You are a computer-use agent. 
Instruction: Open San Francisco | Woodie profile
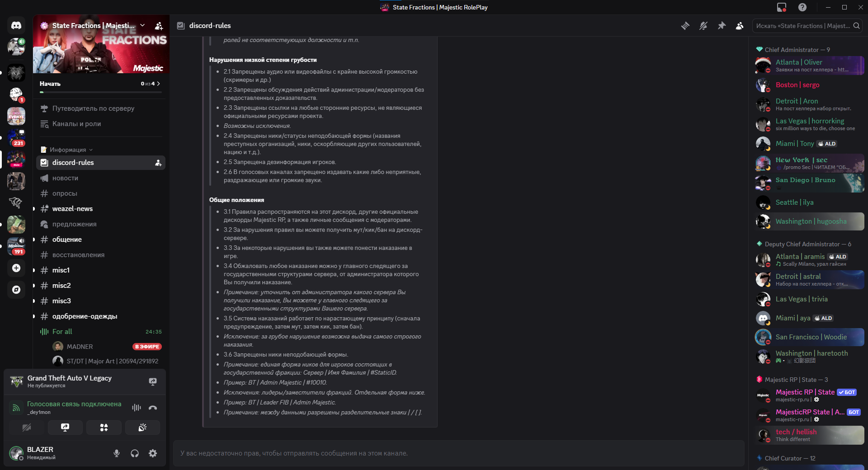[809, 337]
